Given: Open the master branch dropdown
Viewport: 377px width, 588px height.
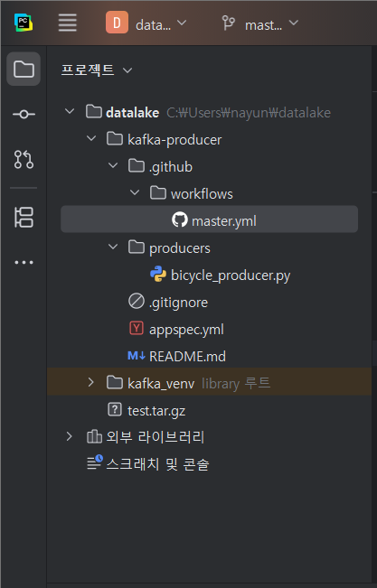Looking at the screenshot, I should pyautogui.click(x=259, y=23).
